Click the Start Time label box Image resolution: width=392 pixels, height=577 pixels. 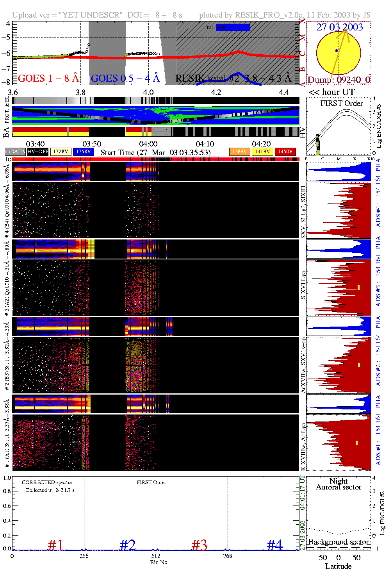pos(158,152)
